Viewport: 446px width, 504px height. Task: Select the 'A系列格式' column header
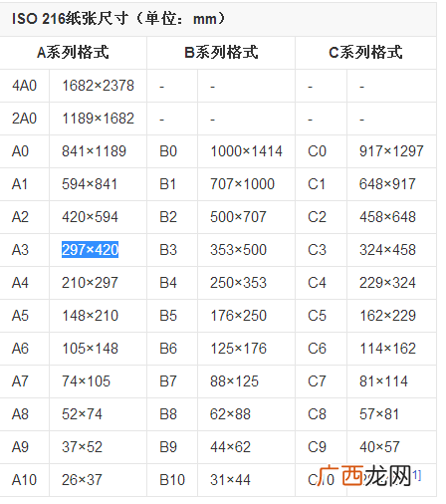[73, 53]
